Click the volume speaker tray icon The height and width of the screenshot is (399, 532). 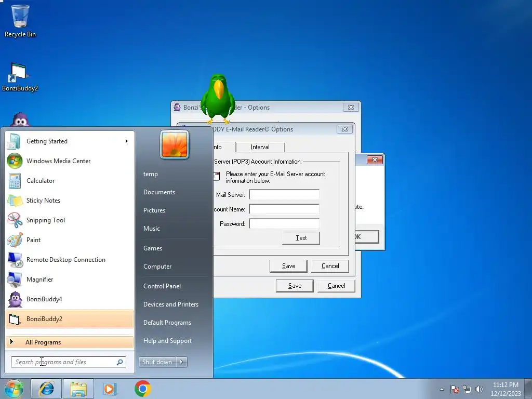pyautogui.click(x=479, y=389)
